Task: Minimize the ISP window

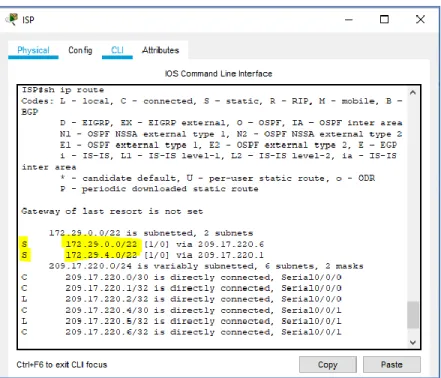Action: (349, 20)
